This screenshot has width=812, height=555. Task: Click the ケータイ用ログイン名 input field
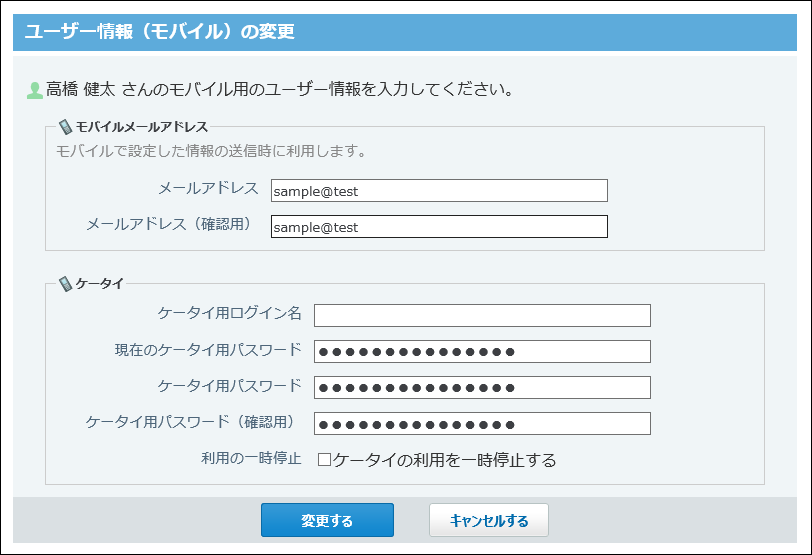(x=482, y=315)
